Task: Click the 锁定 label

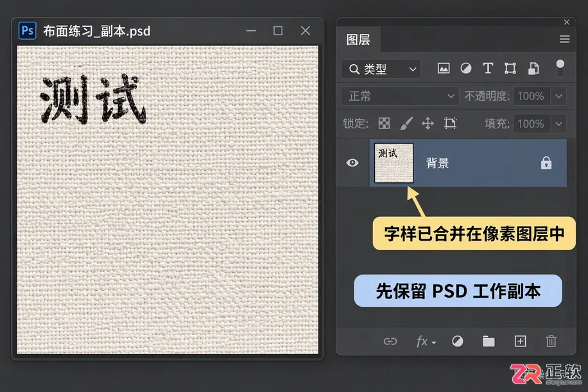Action: [356, 124]
